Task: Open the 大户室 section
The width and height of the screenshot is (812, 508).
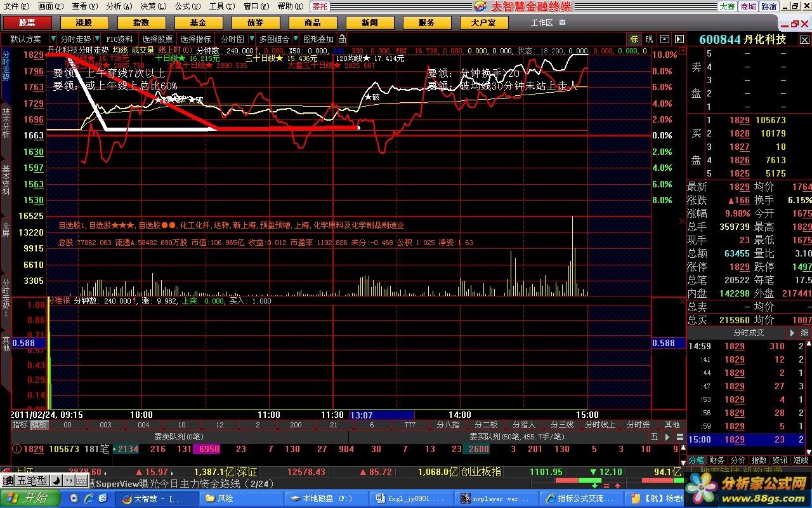Action: click(483, 23)
